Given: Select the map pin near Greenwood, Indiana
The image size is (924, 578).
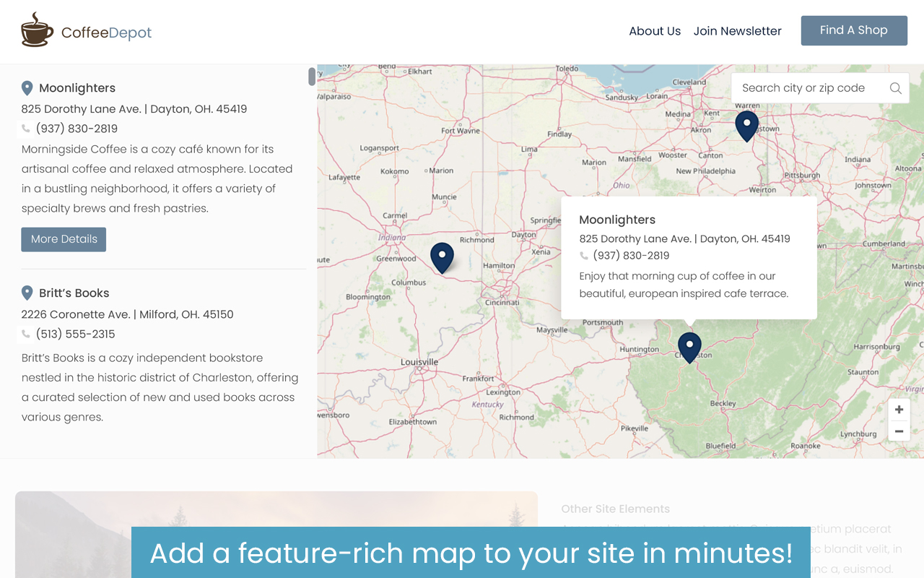Looking at the screenshot, I should [x=442, y=258].
